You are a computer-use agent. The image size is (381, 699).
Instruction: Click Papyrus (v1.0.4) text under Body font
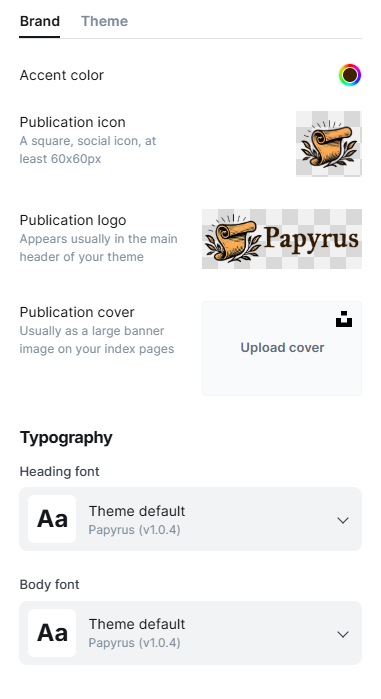tap(134, 643)
